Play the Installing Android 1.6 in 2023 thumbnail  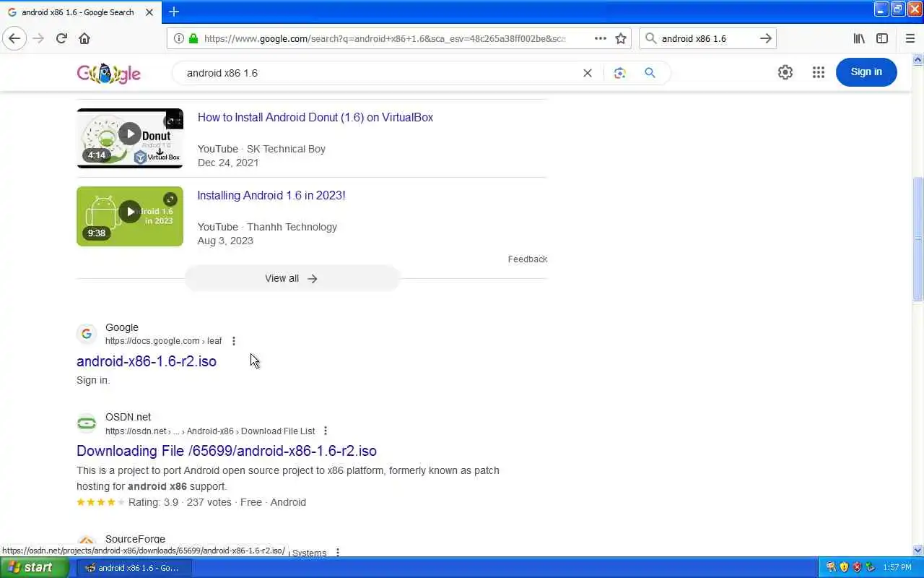130,216
